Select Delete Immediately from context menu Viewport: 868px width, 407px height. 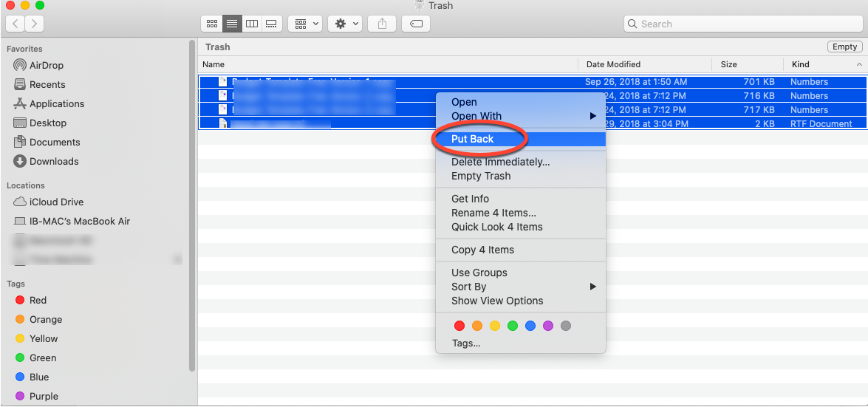click(500, 162)
